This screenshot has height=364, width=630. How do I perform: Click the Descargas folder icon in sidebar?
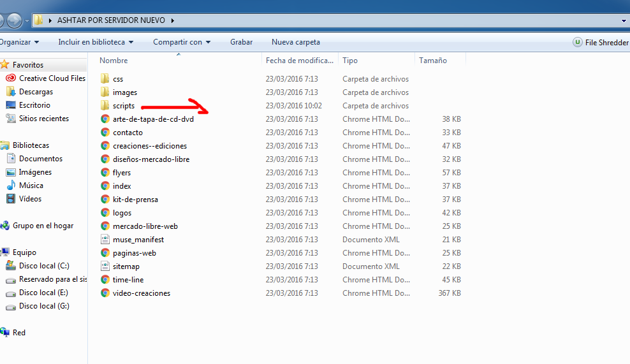pos(11,92)
